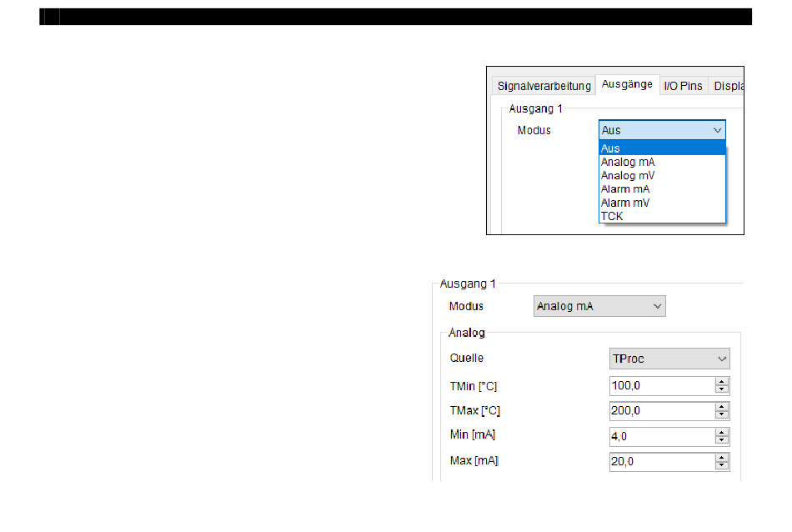Open the Modus dropdown set to Analog mA
This screenshot has height=532, width=792.
599,306
